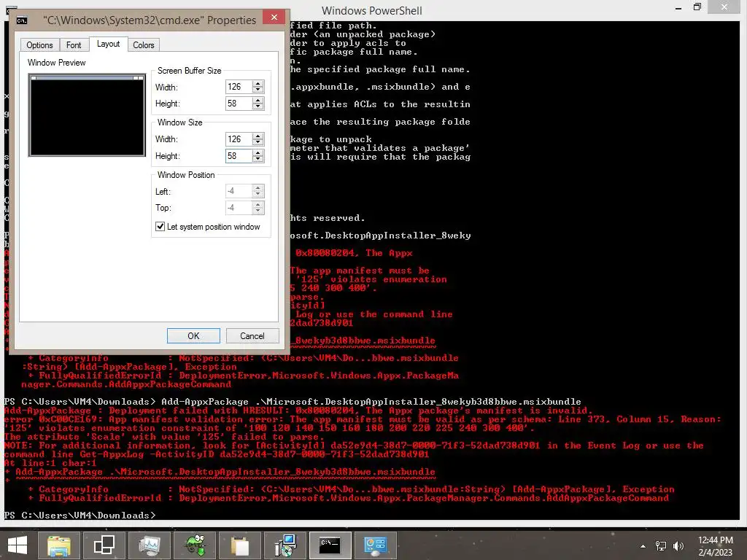Screen dimensions: 747x560
Task: Cancel the Properties dialog
Action: click(252, 335)
